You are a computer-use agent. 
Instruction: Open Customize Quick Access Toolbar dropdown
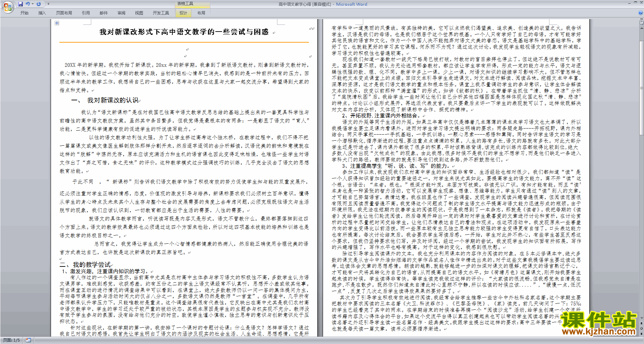(48, 4)
